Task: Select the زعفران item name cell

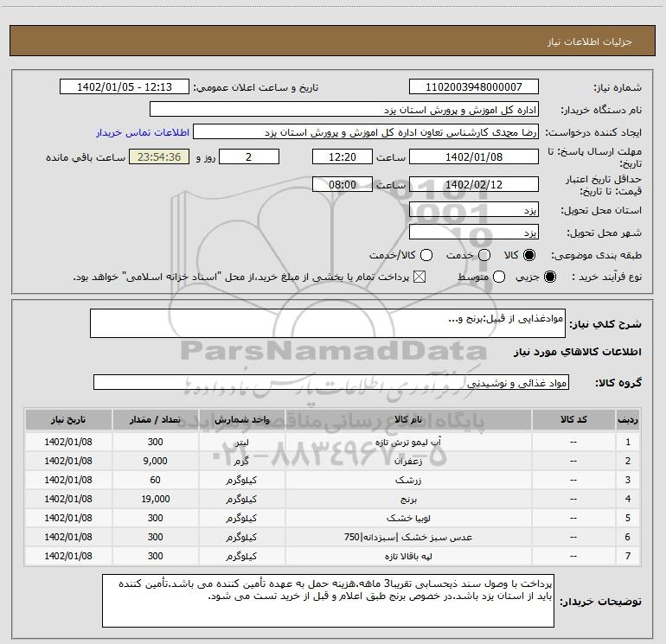Action: (408, 461)
